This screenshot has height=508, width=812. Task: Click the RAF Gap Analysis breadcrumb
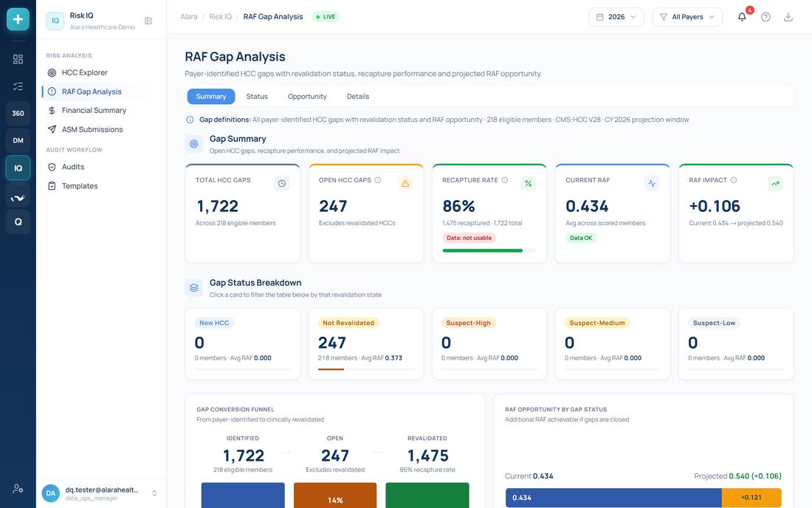tap(273, 16)
